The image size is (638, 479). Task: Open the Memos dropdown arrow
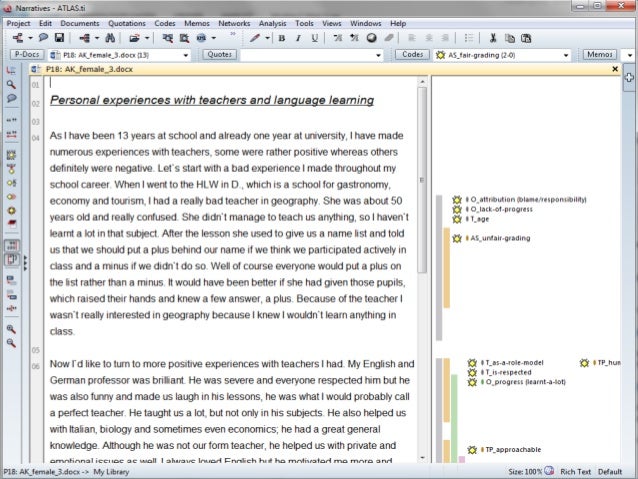630,55
